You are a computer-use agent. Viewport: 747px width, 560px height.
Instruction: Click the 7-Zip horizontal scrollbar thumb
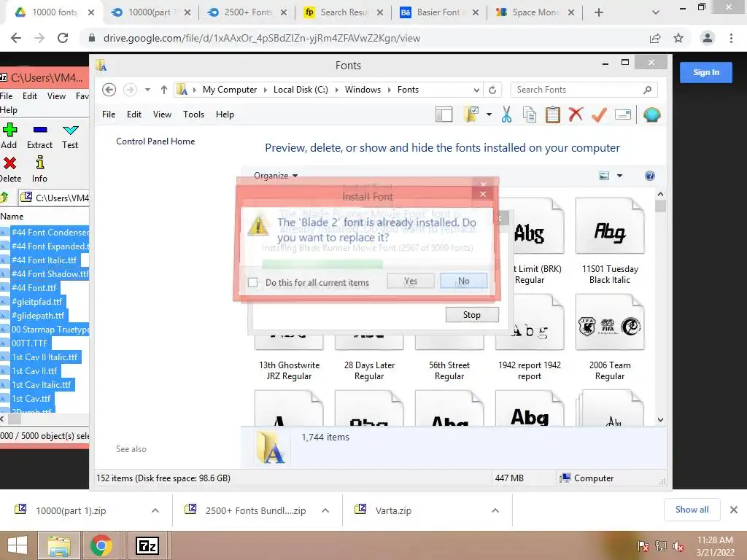click(15, 419)
